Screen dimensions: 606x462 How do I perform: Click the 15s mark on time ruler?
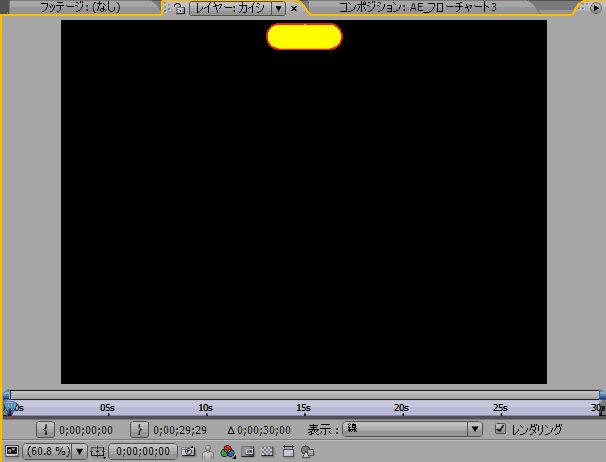(x=304, y=408)
